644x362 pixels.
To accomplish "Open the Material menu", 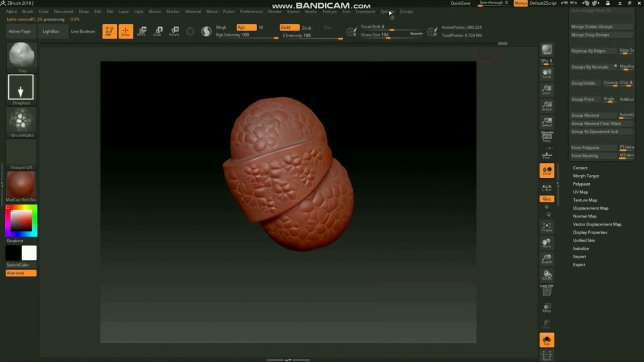I will tap(193, 12).
